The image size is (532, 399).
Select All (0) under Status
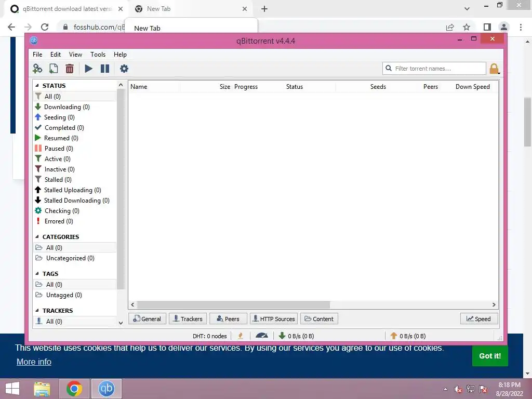[x=75, y=96]
